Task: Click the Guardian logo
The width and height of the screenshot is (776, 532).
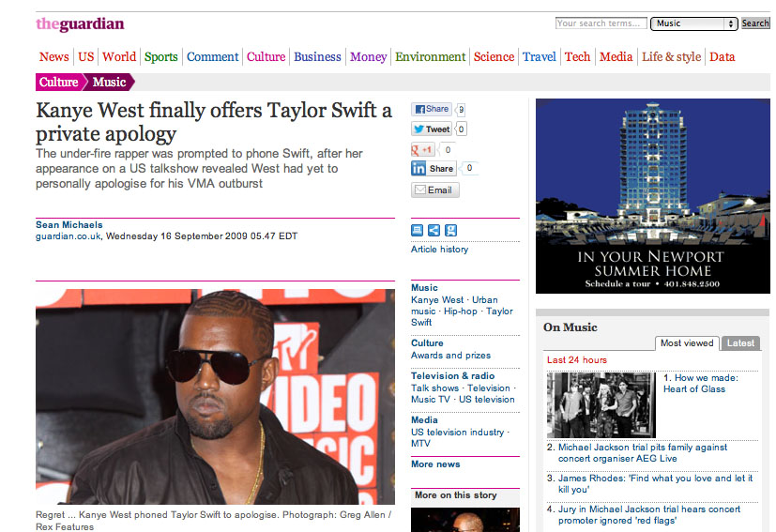Action: pyautogui.click(x=80, y=23)
